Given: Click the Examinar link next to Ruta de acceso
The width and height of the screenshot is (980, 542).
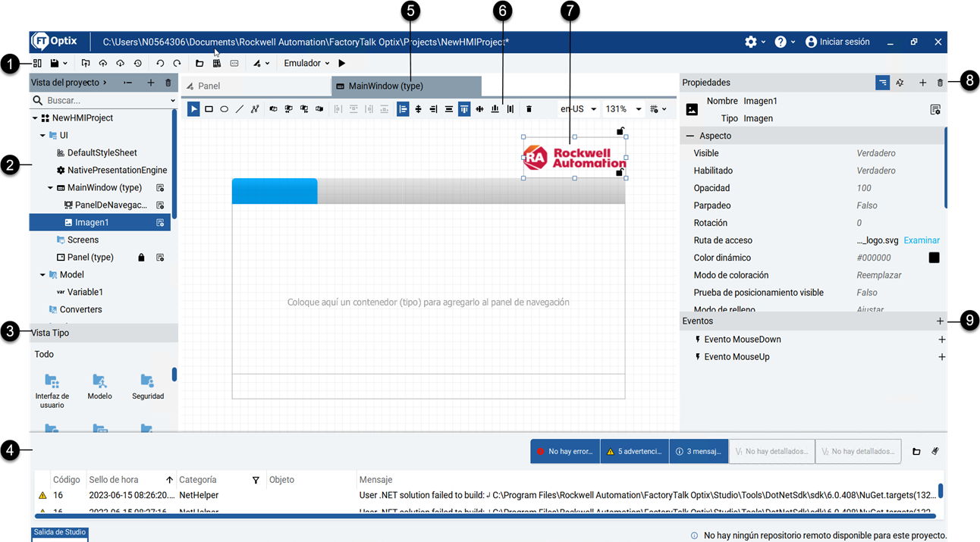Looking at the screenshot, I should coord(922,240).
